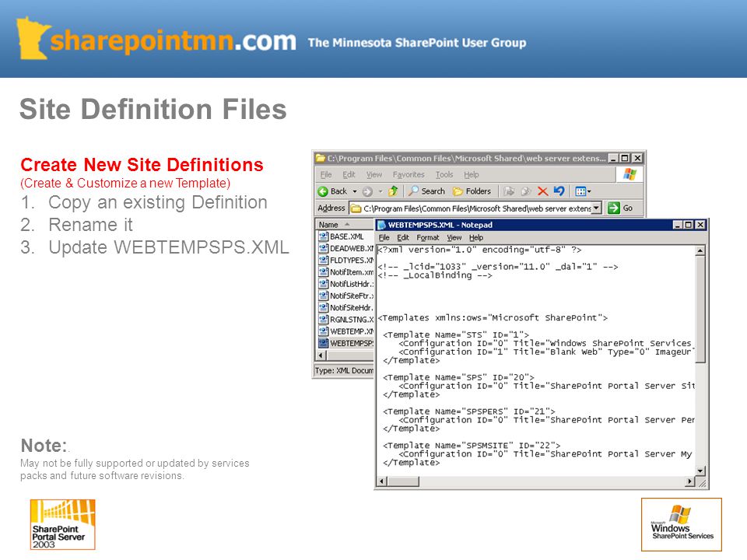
Task: Open the Back history dropdown arrow
Action: coord(355,191)
